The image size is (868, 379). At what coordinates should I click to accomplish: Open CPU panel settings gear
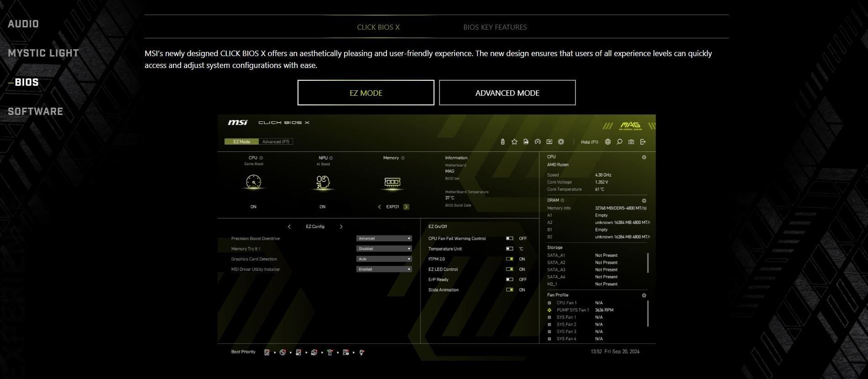click(x=644, y=157)
